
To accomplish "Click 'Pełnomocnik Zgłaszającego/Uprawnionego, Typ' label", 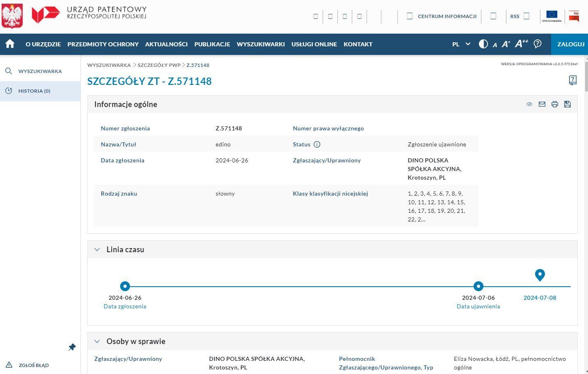I will 386,363.
